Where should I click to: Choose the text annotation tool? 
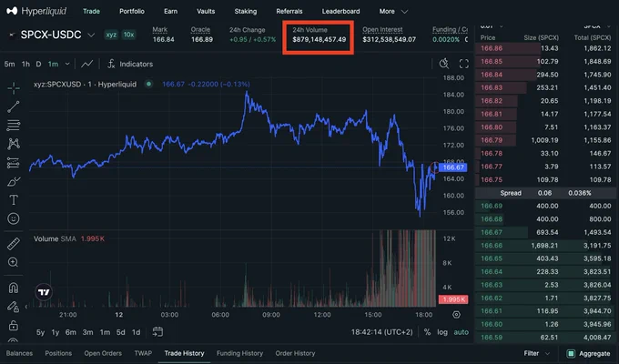click(x=14, y=200)
